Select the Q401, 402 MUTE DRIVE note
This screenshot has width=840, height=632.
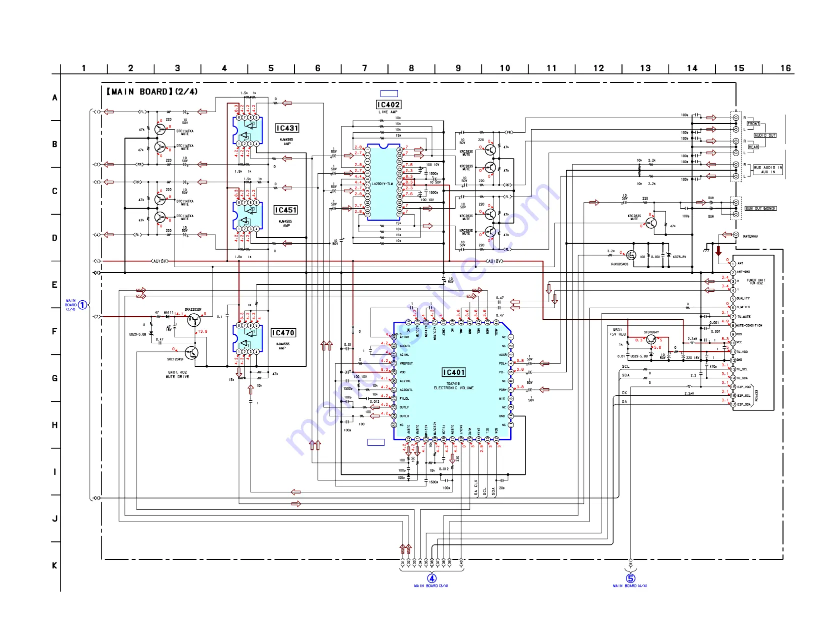[177, 374]
